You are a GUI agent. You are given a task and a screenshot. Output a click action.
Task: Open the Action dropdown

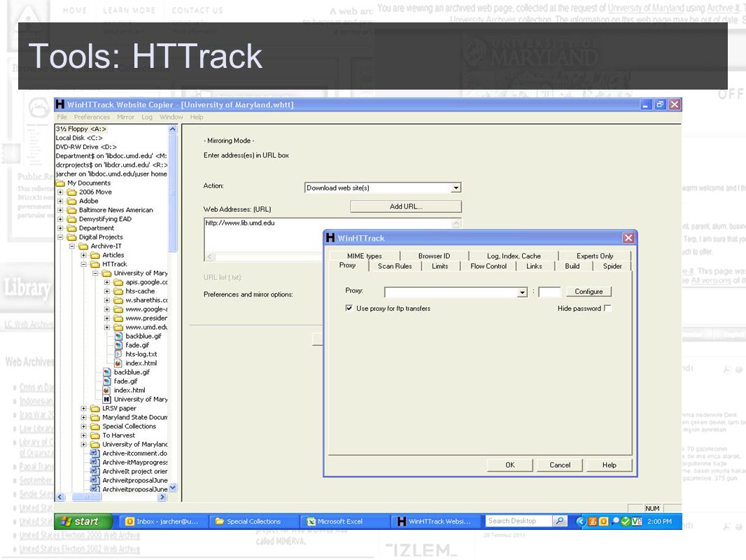(x=456, y=188)
